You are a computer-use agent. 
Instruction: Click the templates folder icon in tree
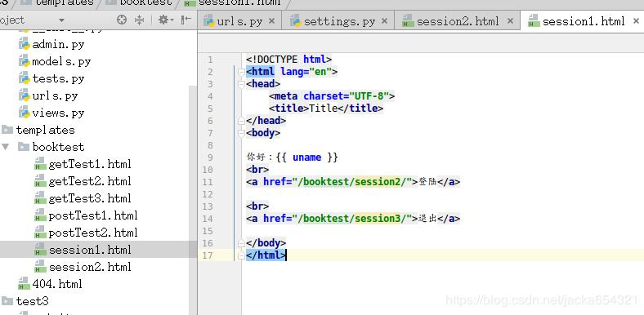7,130
